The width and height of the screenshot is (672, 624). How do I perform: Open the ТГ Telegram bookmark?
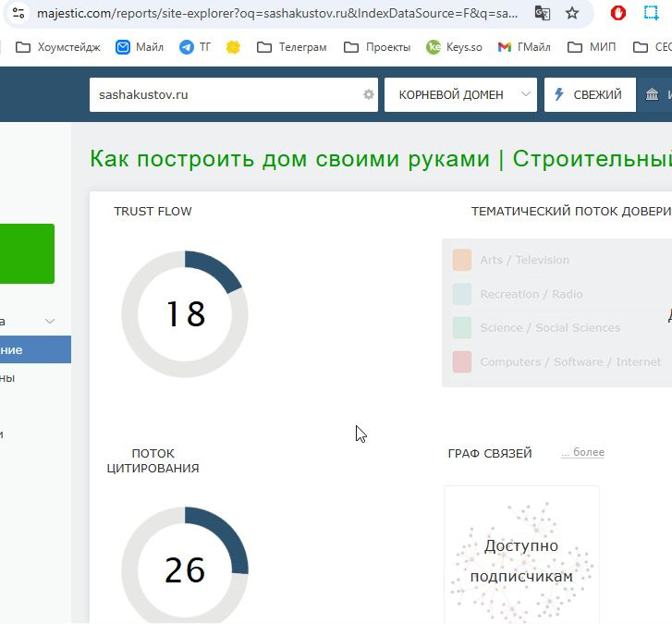click(x=195, y=47)
